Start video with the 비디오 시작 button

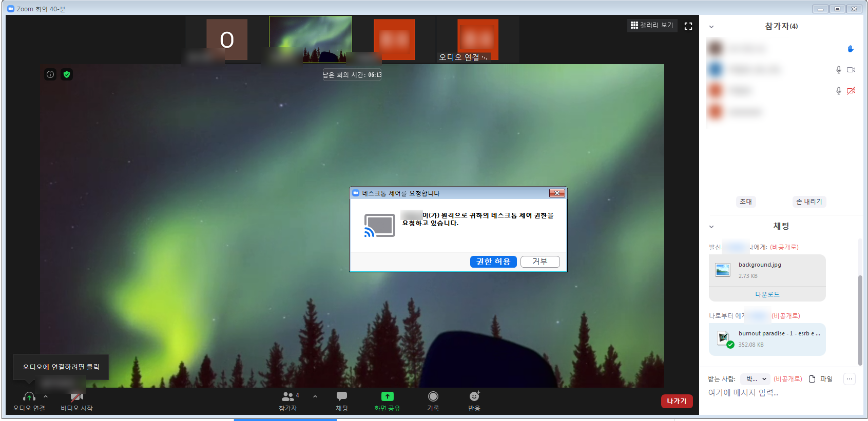[x=77, y=402]
